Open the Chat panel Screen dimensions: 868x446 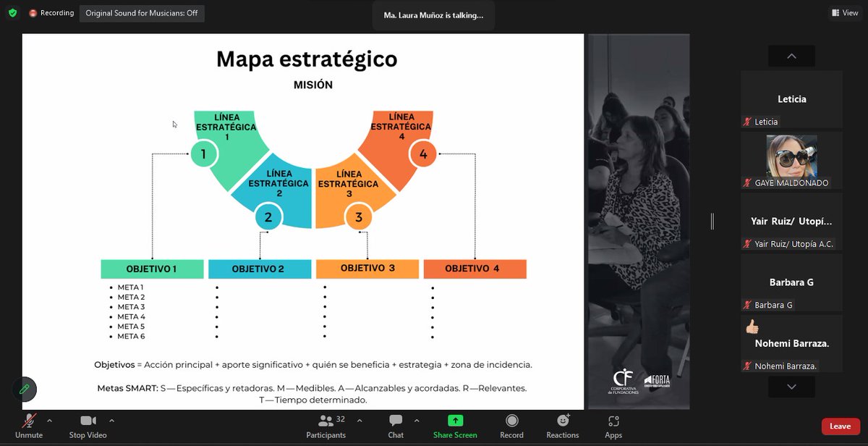tap(396, 426)
